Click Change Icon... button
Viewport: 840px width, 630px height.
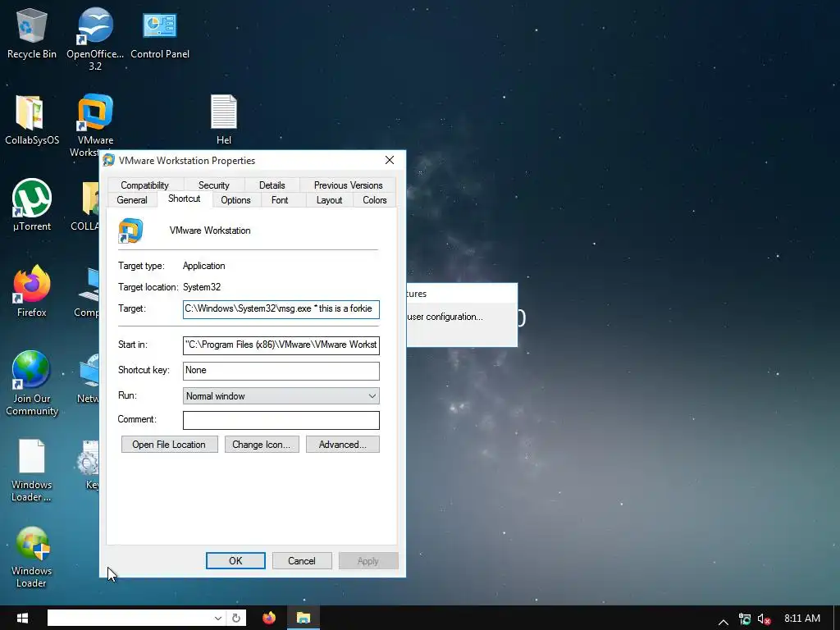(262, 444)
